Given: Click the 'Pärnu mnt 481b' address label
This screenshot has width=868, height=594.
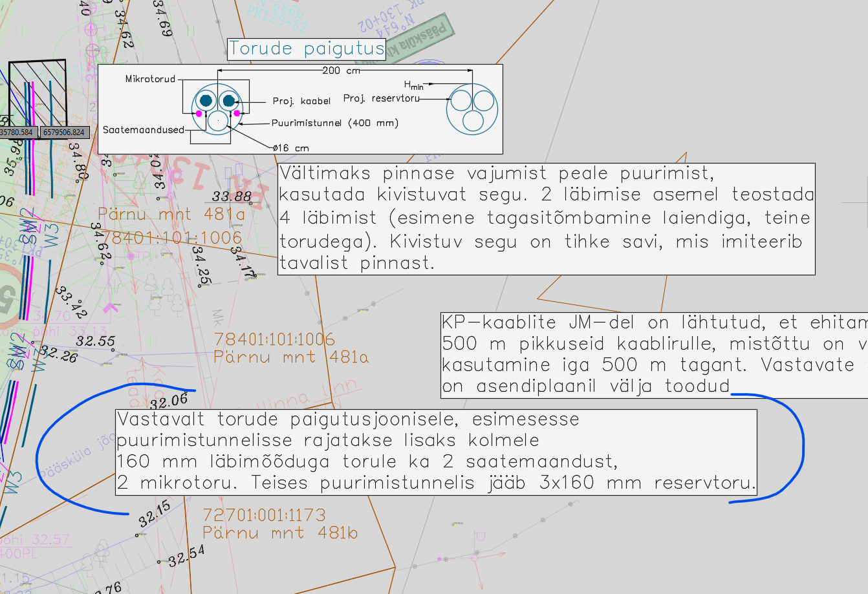Looking at the screenshot, I should pyautogui.click(x=279, y=533).
